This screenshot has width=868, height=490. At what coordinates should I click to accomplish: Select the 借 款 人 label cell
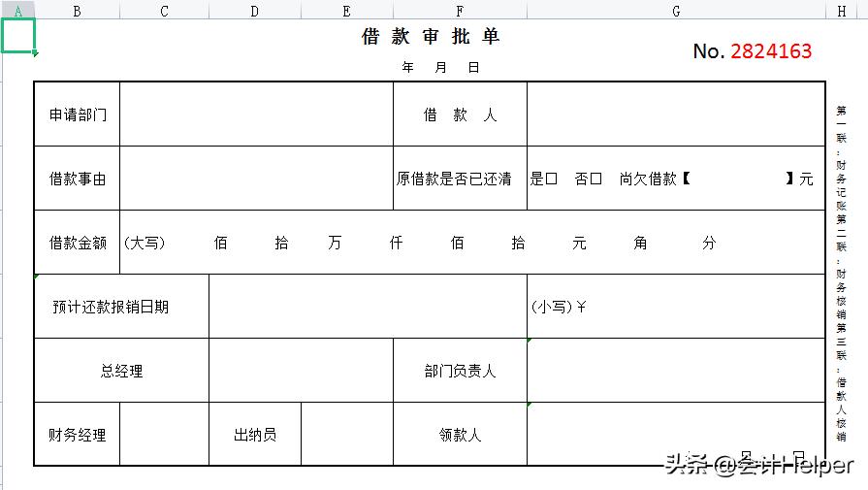coord(460,114)
